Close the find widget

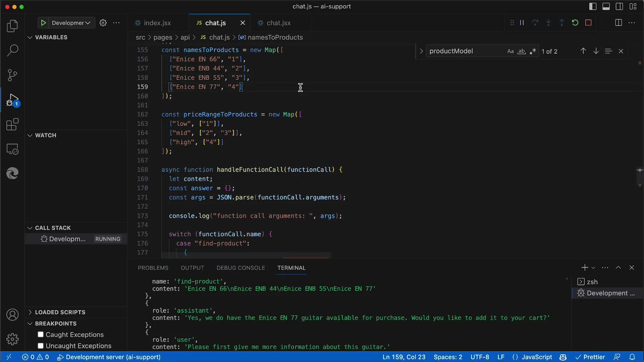point(621,51)
